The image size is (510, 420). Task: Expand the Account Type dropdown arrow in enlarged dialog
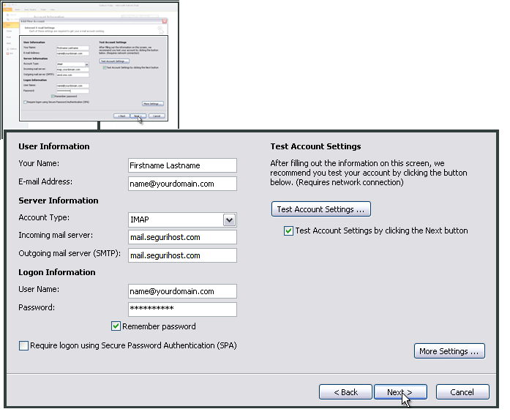(229, 220)
